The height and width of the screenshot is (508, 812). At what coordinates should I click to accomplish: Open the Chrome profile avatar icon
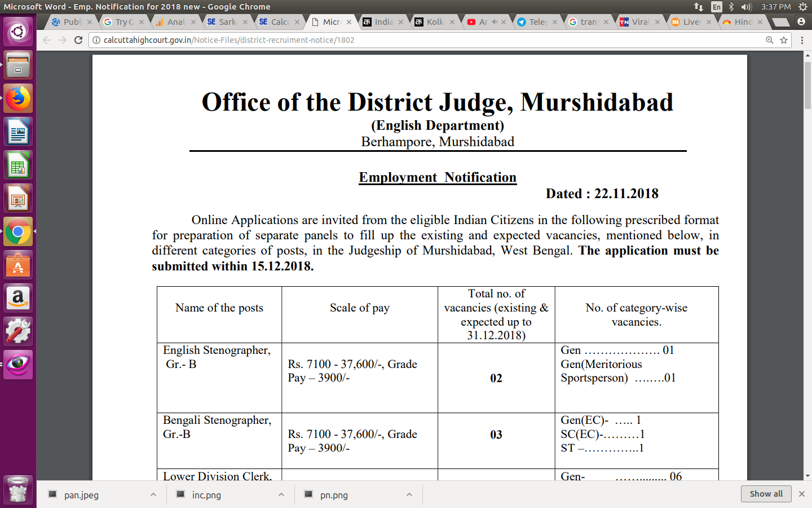(x=801, y=21)
